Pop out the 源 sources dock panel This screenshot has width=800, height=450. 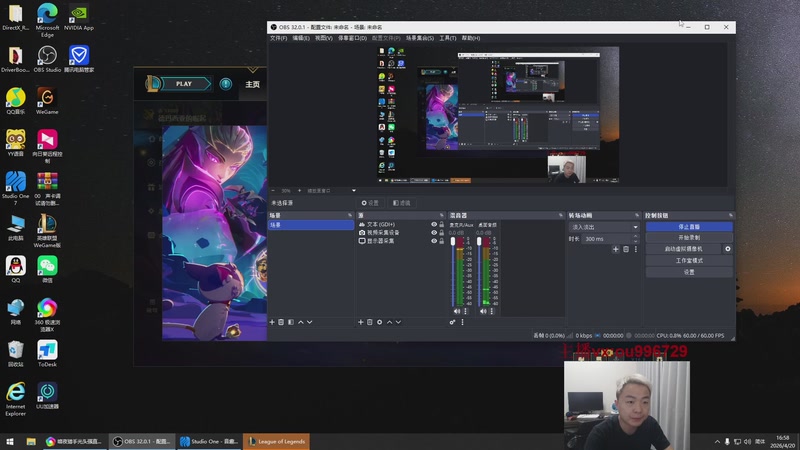pos(442,215)
